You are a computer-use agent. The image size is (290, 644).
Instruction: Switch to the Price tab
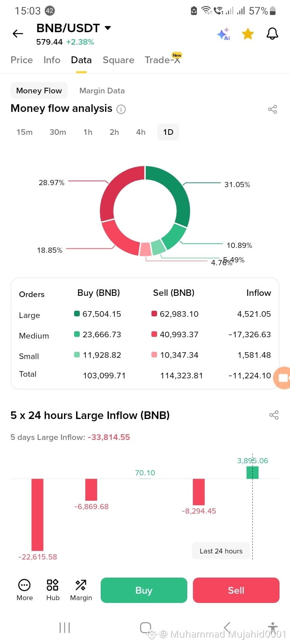pos(22,60)
